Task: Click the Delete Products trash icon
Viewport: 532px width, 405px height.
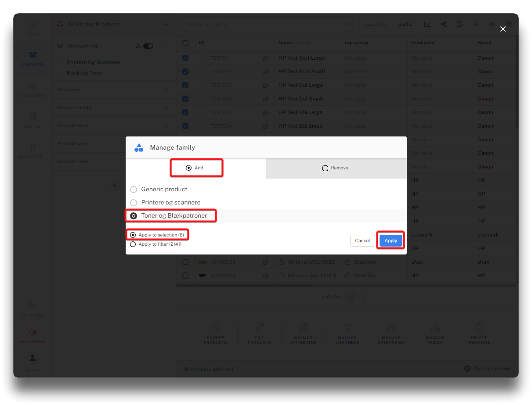Action: click(479, 327)
